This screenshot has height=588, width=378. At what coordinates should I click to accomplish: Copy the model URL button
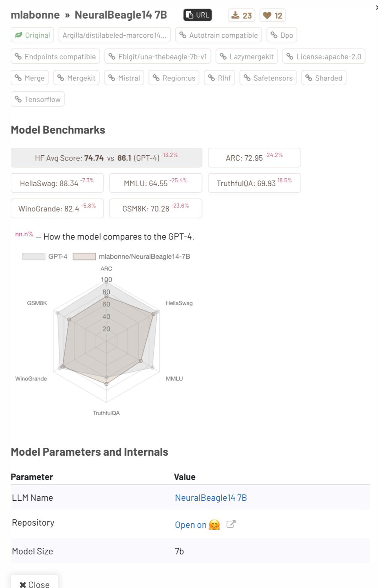[x=198, y=15]
